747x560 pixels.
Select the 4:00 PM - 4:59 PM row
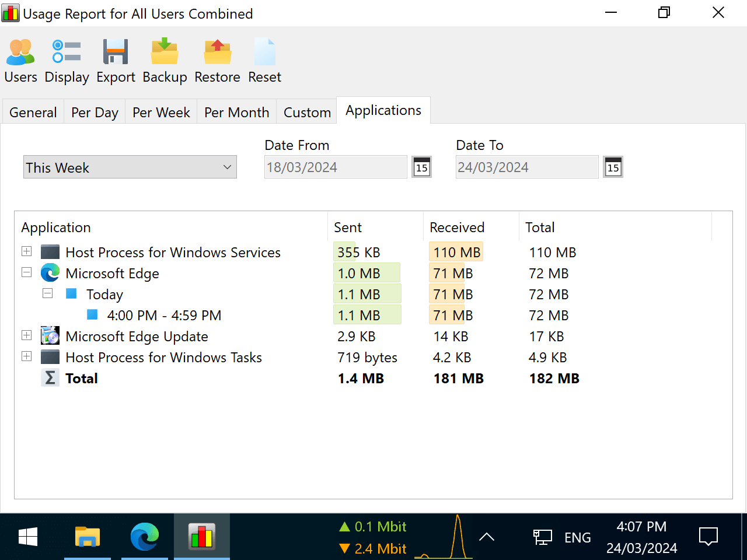[x=164, y=316]
